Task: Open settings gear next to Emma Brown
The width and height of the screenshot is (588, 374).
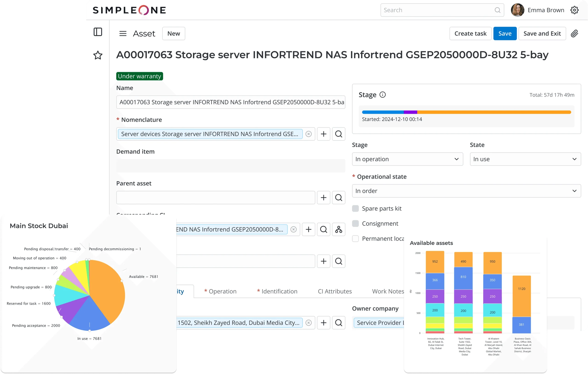Action: tap(574, 10)
